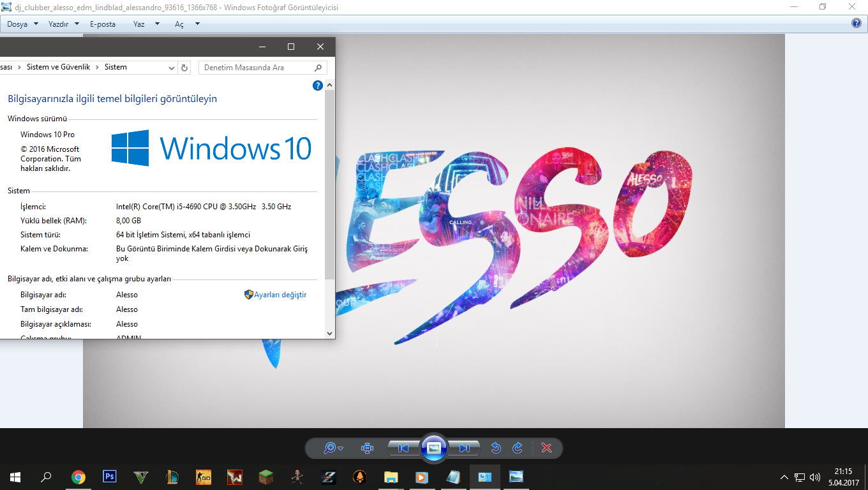
Task: Start the slideshow with the round center button
Action: pyautogui.click(x=434, y=448)
